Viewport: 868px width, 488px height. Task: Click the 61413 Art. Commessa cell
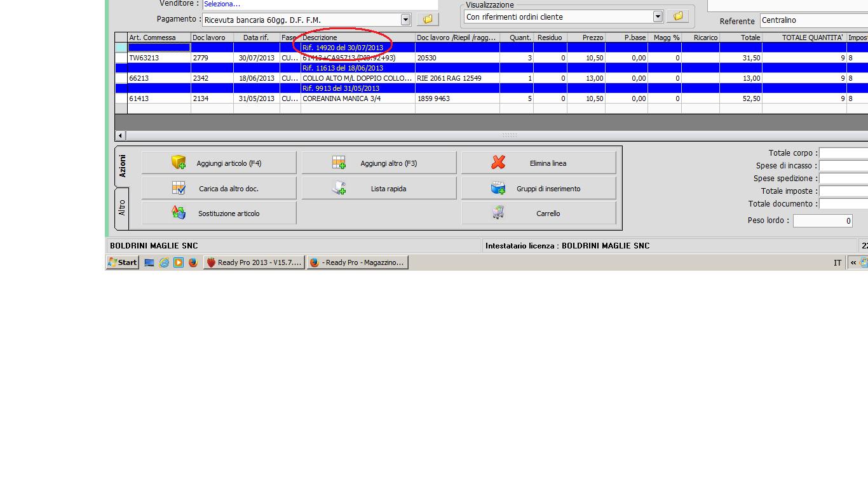pos(159,98)
